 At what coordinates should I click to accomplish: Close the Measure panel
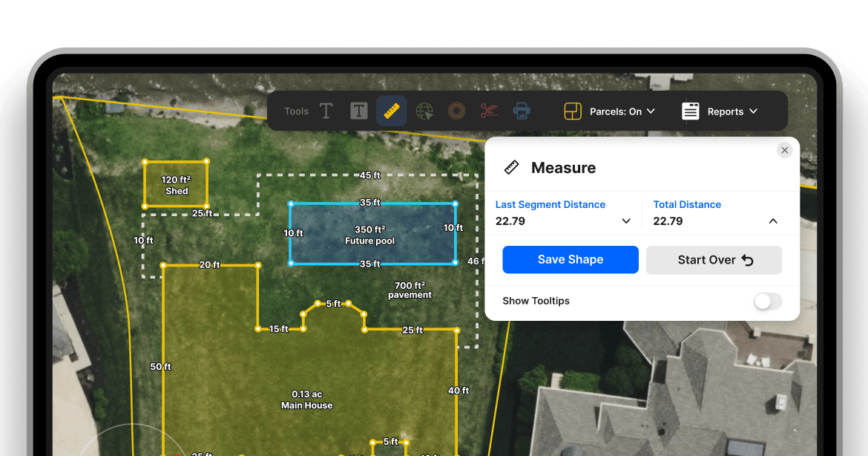pos(784,150)
